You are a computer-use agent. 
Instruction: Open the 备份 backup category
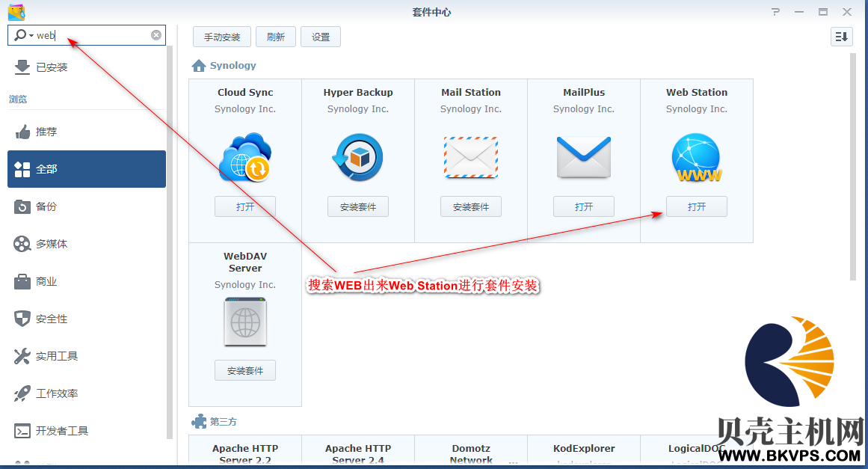[x=87, y=206]
